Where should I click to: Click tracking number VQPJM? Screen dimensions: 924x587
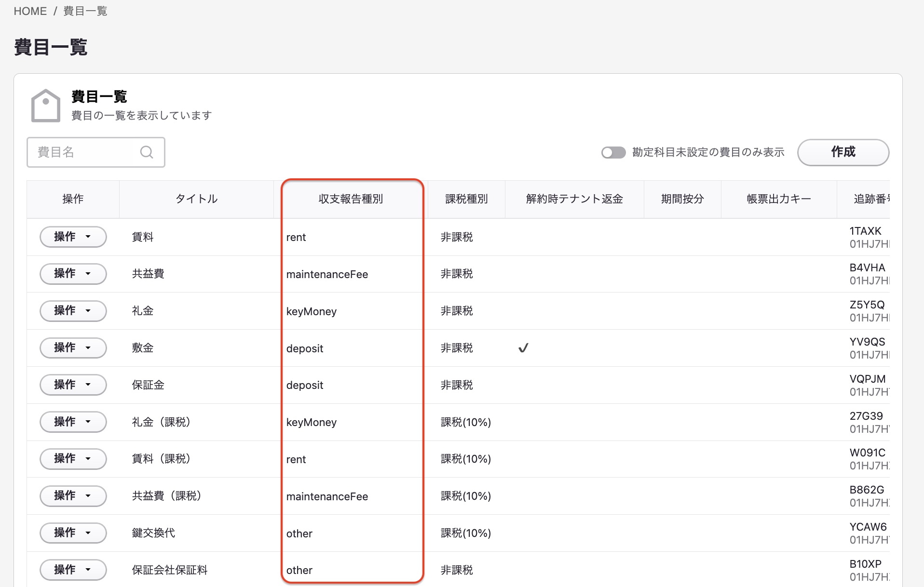(x=867, y=379)
